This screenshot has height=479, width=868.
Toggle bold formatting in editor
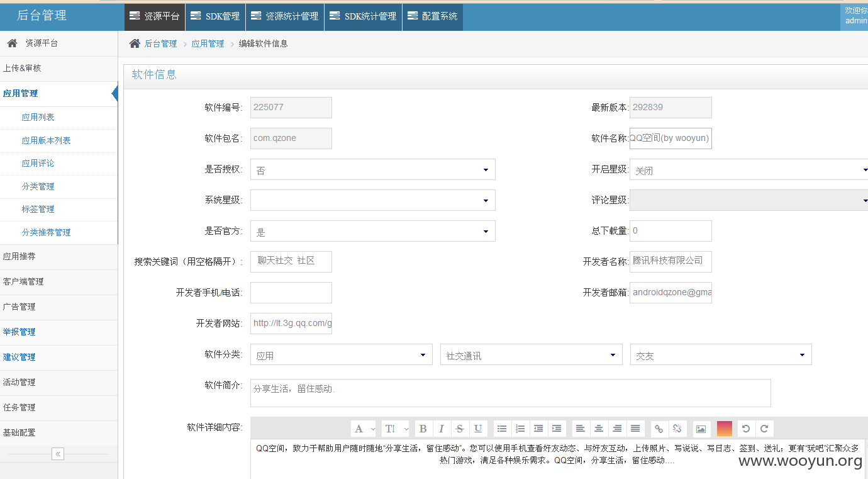tap(423, 429)
